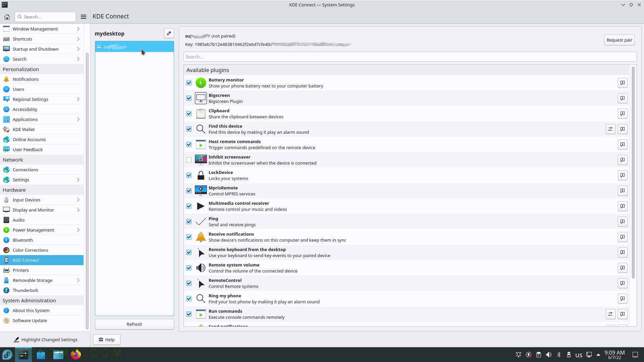
Task: Click the Refresh devices button
Action: (134, 324)
